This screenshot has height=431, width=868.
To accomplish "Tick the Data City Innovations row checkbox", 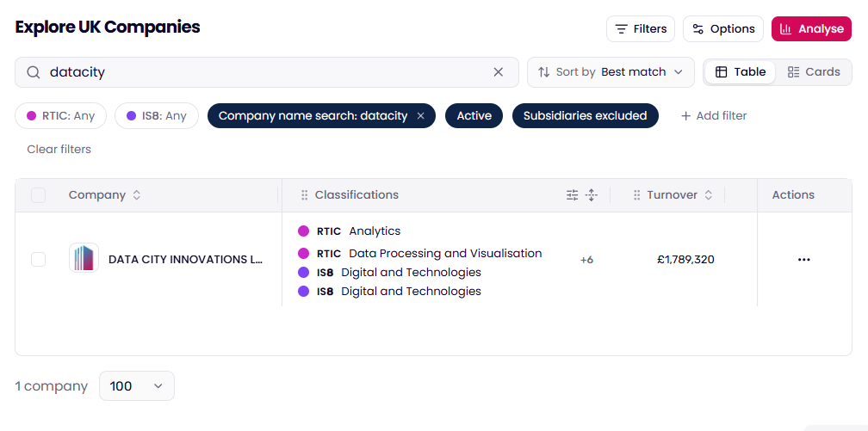I will [x=38, y=259].
